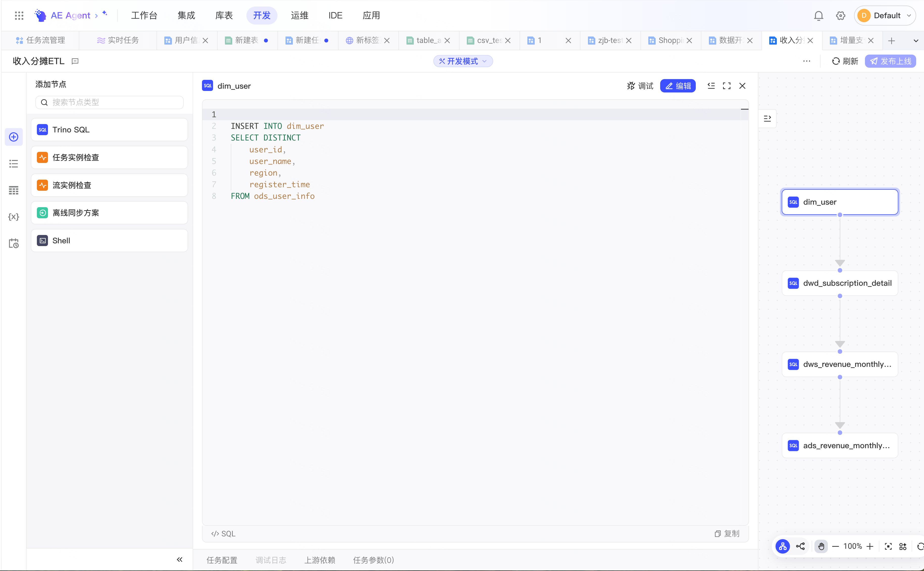
Task: Click the outdent lines icon in editor header
Action: pos(711,86)
